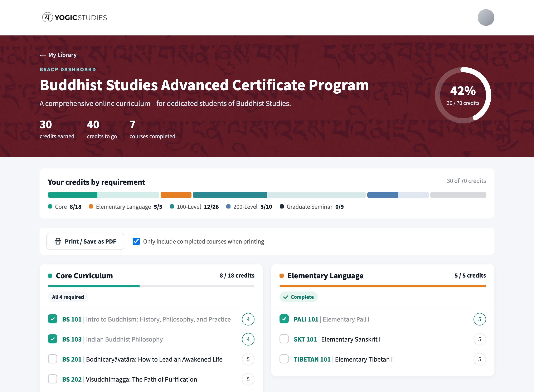Click the 30 of 70 credits text
Viewport: 534px width, 392px height.
click(x=466, y=181)
